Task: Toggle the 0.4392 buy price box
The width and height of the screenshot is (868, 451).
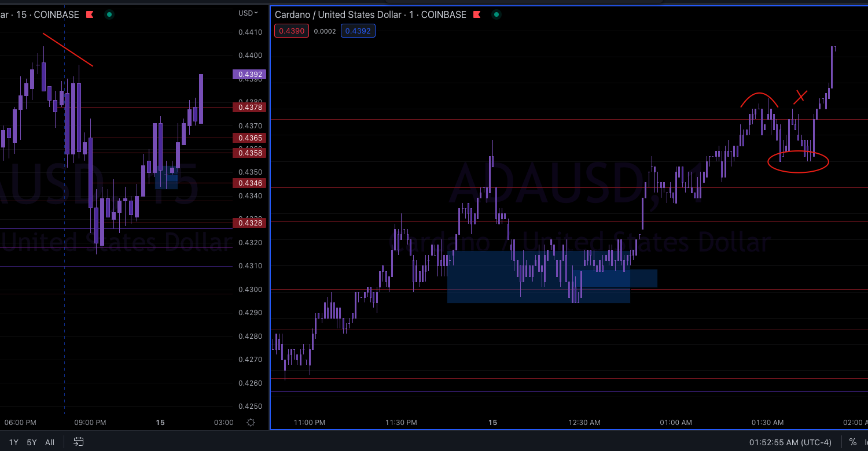Action: (358, 31)
